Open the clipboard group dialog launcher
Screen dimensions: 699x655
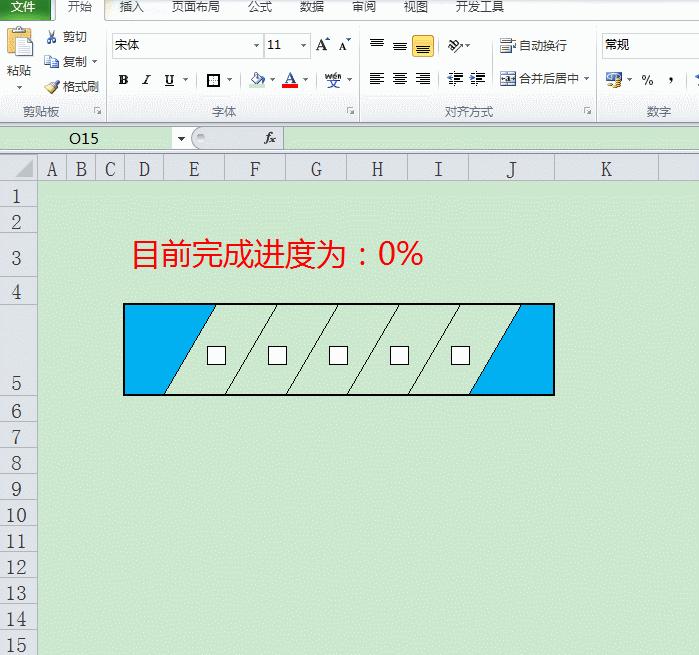click(x=97, y=111)
